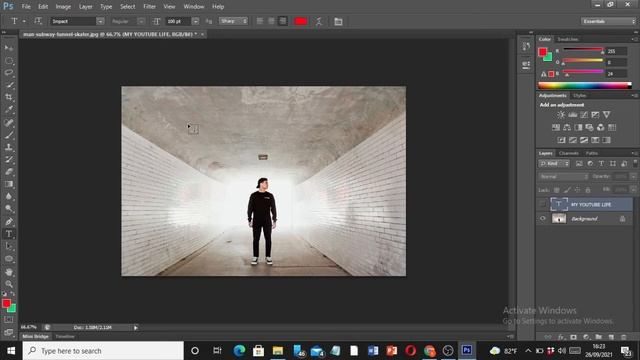Viewport: 640px width, 360px height.
Task: Toggle text orientation button
Action: coord(38,21)
